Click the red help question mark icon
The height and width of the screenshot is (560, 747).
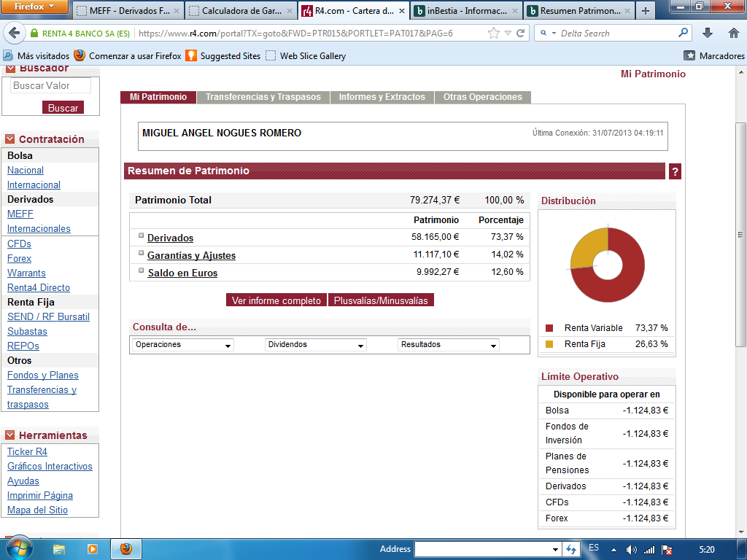click(675, 171)
